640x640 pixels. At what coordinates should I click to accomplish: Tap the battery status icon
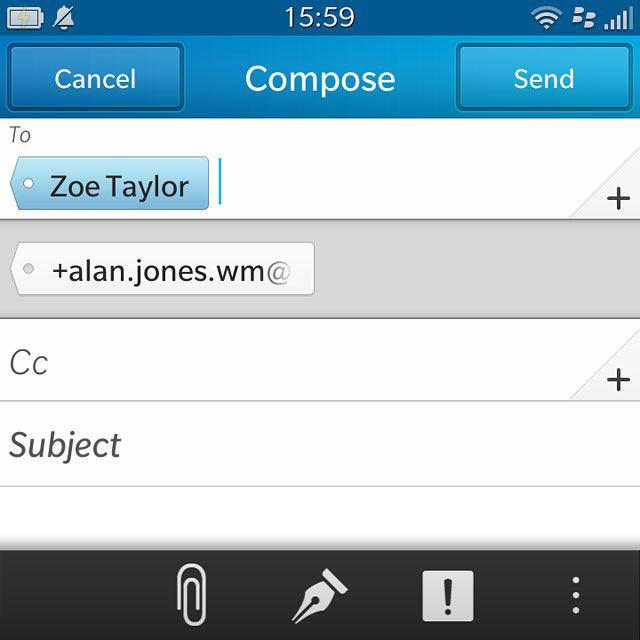tap(25, 18)
